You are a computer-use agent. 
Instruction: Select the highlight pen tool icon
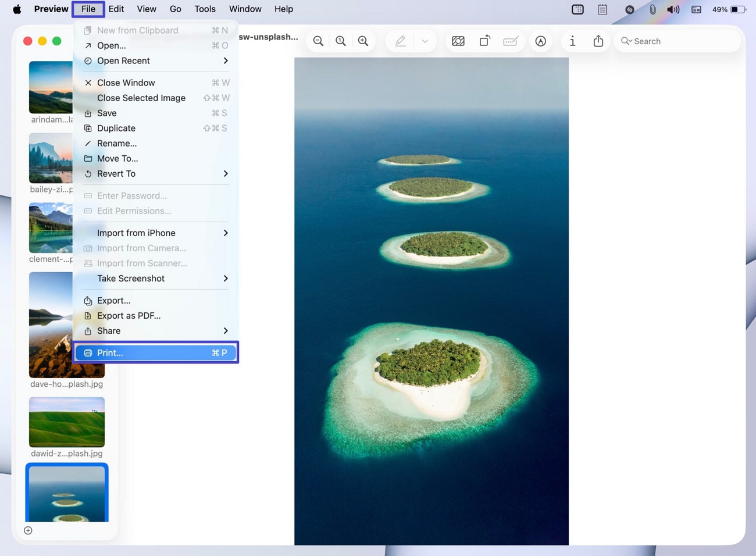point(400,41)
